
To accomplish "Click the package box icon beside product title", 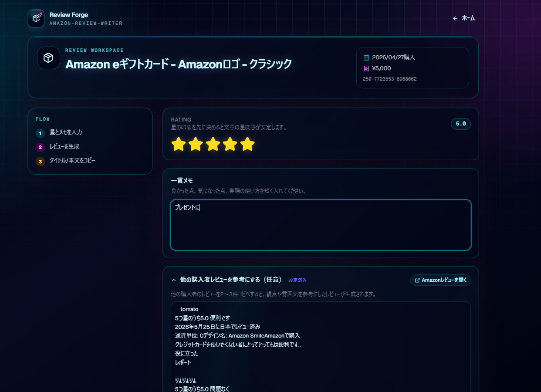I will [x=48, y=58].
